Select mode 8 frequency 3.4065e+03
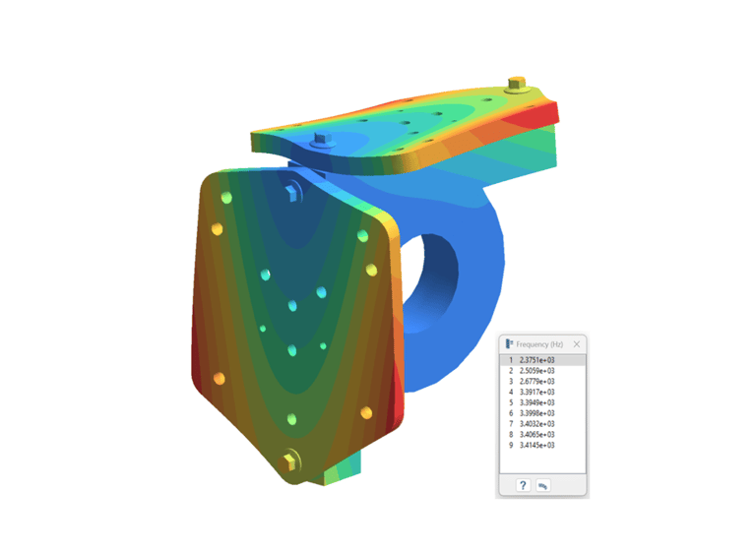This screenshot has width=756, height=553. tap(543, 434)
